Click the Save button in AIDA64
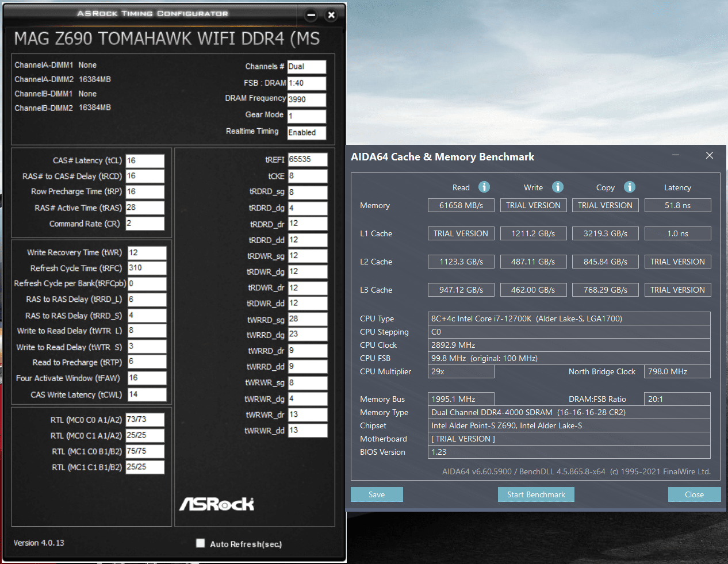Image resolution: width=728 pixels, height=564 pixels. [377, 494]
